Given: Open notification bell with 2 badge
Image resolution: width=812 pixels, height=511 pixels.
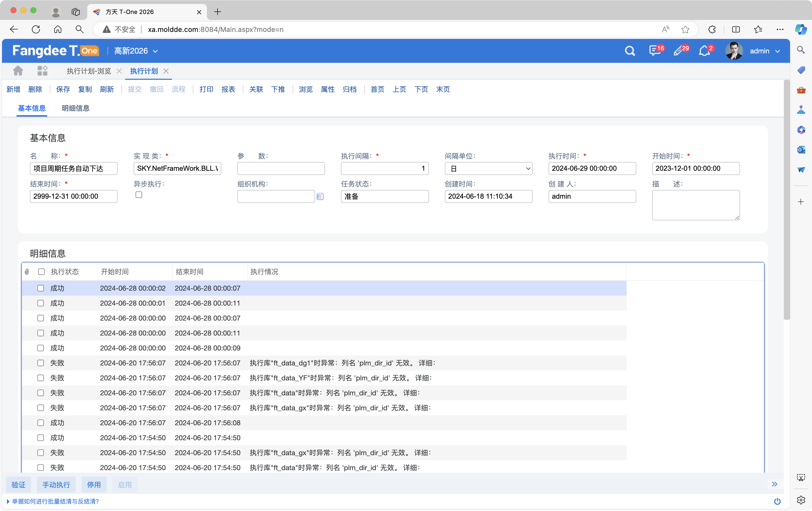Looking at the screenshot, I should click(x=704, y=51).
